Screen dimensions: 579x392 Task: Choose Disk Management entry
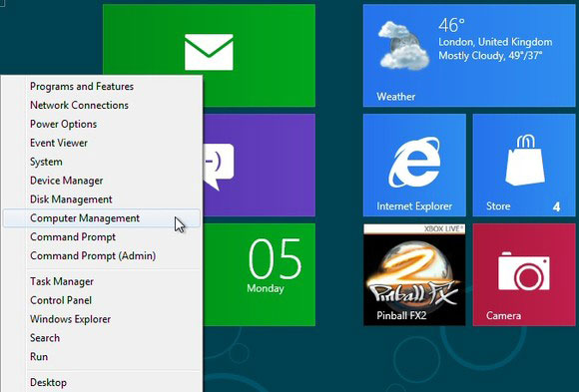[102, 199]
